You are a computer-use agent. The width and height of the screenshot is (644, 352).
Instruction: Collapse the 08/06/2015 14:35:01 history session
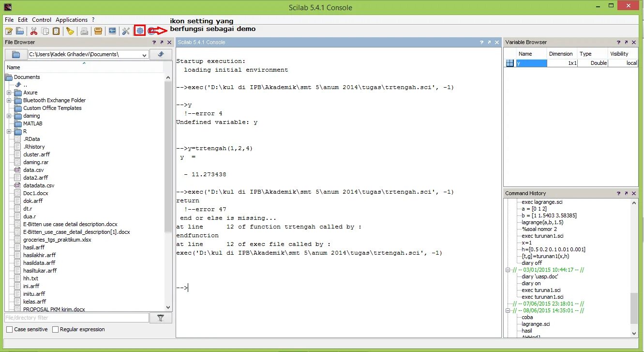(508, 310)
